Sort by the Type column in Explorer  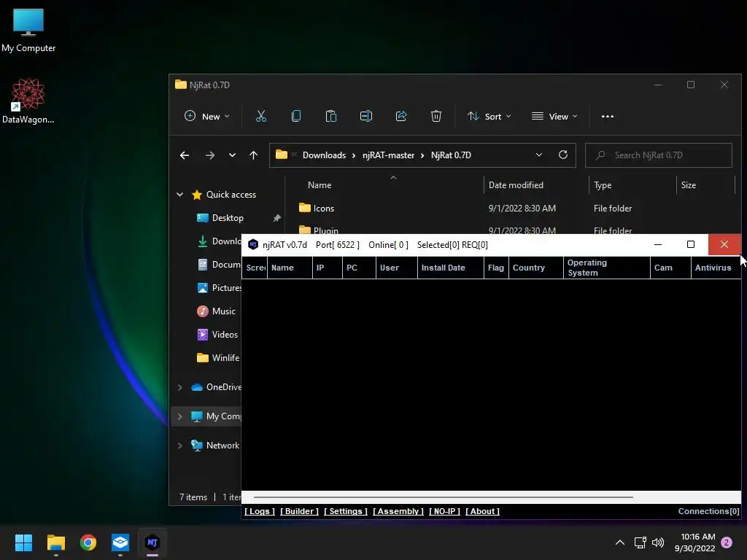pyautogui.click(x=602, y=184)
